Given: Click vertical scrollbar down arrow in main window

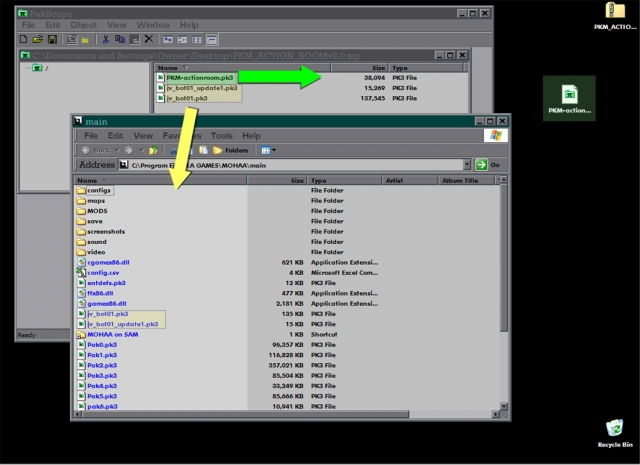Looking at the screenshot, I should [504, 406].
